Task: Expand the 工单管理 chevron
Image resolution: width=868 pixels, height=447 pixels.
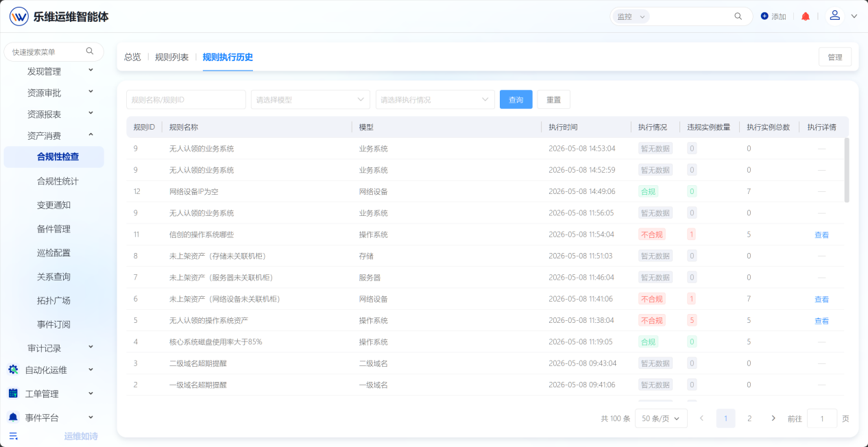Action: (91, 394)
